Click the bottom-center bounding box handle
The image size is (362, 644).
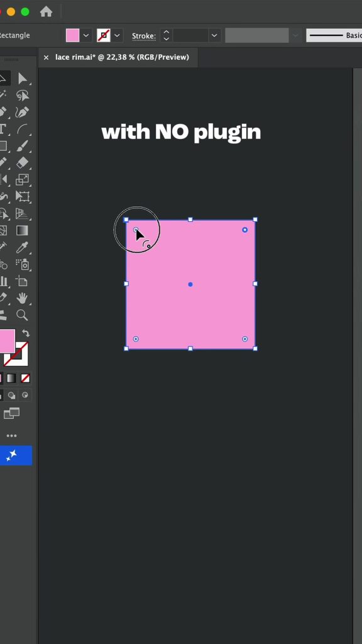[x=190, y=348]
